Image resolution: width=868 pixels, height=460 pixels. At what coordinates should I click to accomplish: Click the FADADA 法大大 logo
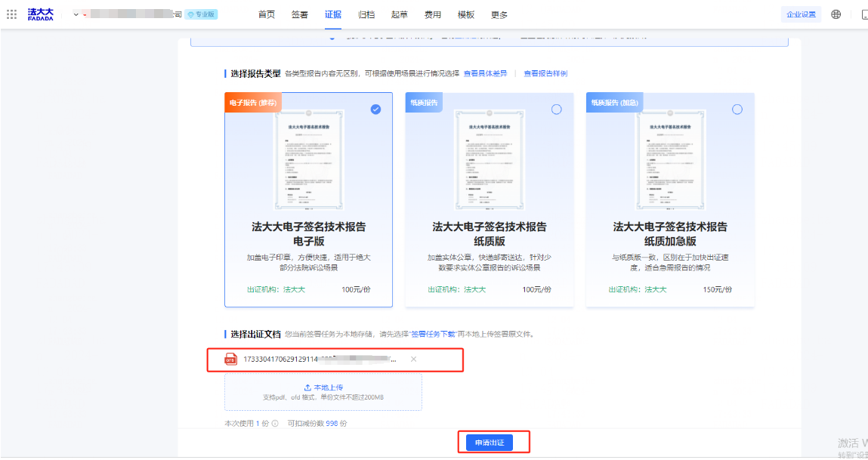40,14
